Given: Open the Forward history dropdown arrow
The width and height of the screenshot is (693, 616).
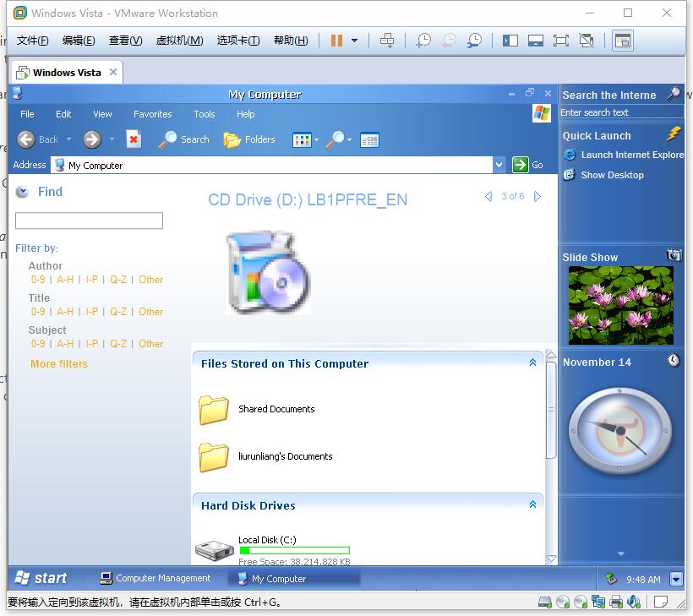Looking at the screenshot, I should click(112, 139).
